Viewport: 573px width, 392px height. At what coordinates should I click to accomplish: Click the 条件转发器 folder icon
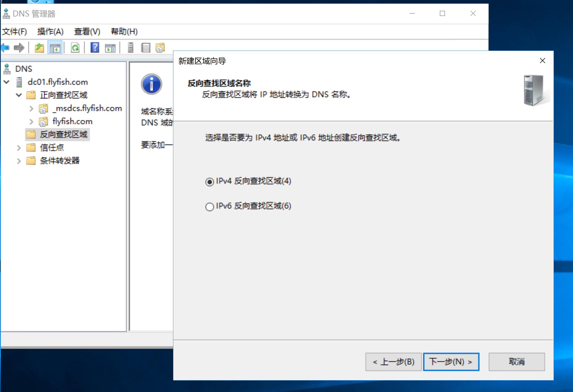[x=31, y=160]
